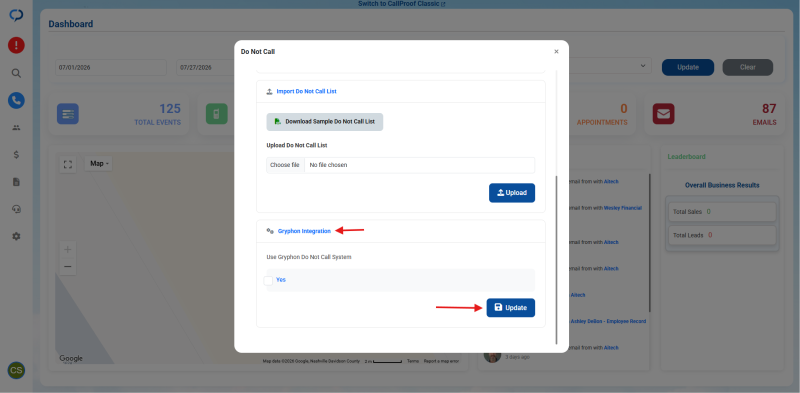Click the CS user avatar
The width and height of the screenshot is (800, 393).
click(16, 370)
